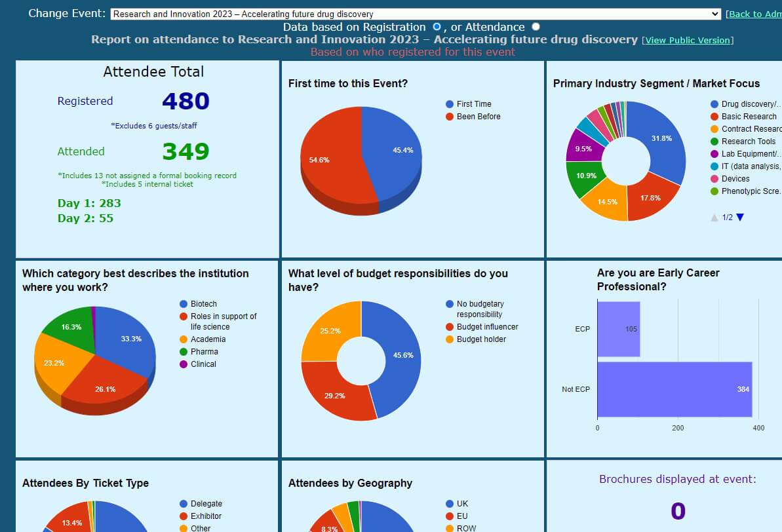Click the Day 1: 283 text
Viewport: 782px width, 532px height.
pos(89,203)
